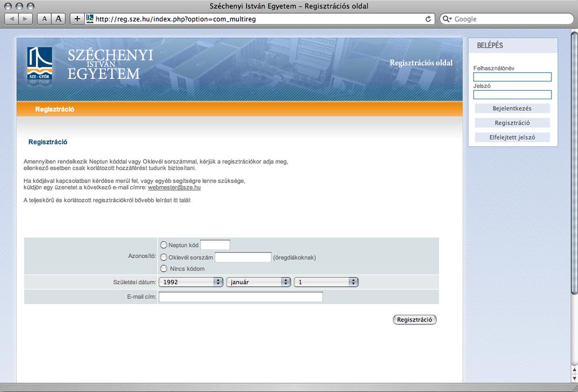Viewport: 578px width, 392px height.
Task: Open the birth year dropdown showing 1992
Action: tap(191, 282)
